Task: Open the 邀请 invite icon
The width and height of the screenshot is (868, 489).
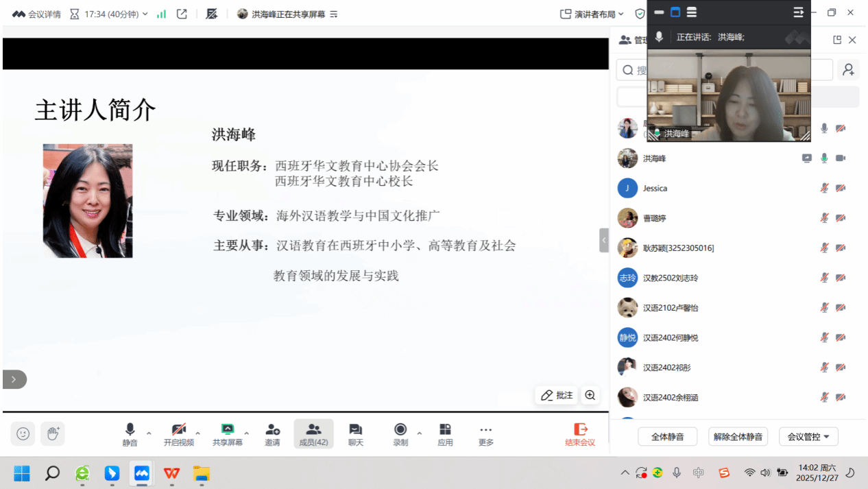Action: [272, 434]
